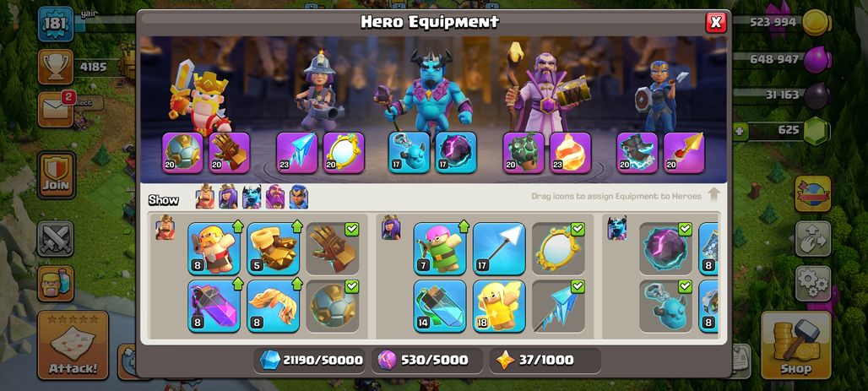868x391 pixels.
Task: Toggle the Grand Warden filter in Show row
Action: (x=275, y=197)
